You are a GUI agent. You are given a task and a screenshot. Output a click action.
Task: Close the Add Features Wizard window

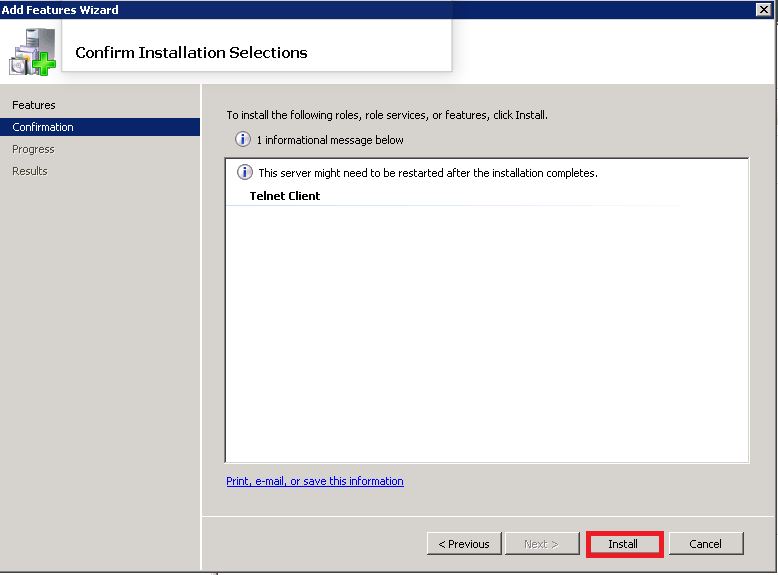click(764, 9)
